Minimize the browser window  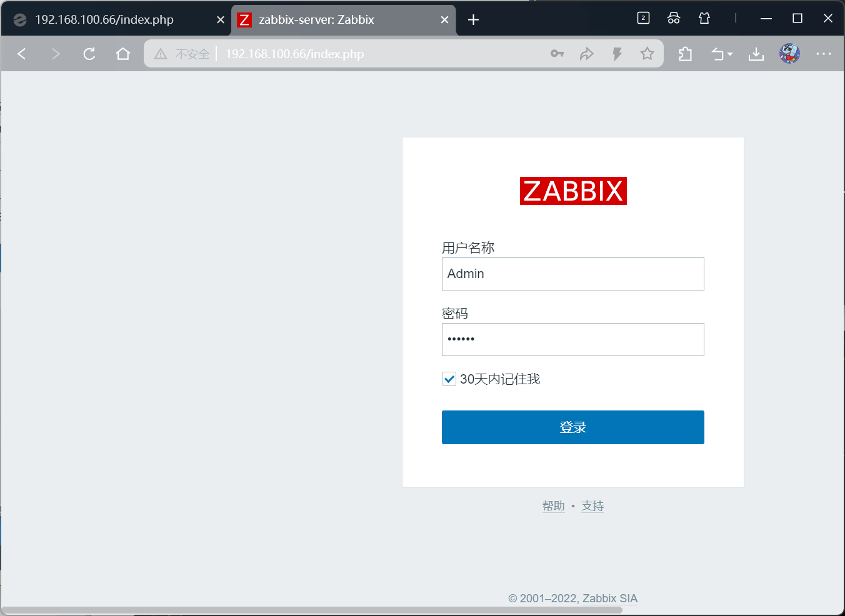[x=766, y=19]
